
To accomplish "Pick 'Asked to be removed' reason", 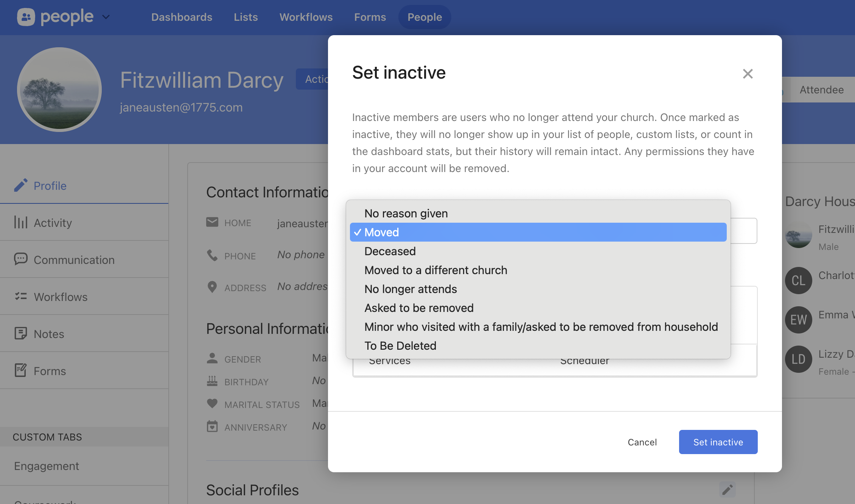I will 419,308.
